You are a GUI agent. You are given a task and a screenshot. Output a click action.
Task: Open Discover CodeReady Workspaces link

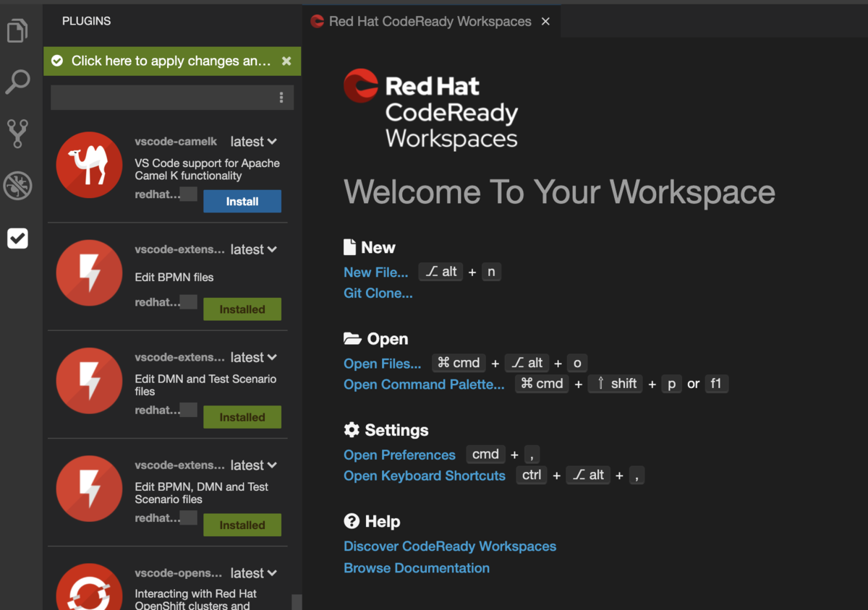[450, 546]
